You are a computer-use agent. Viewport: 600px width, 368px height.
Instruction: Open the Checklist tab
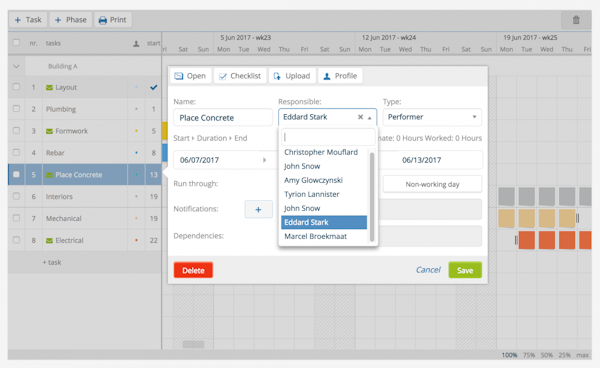(x=240, y=76)
